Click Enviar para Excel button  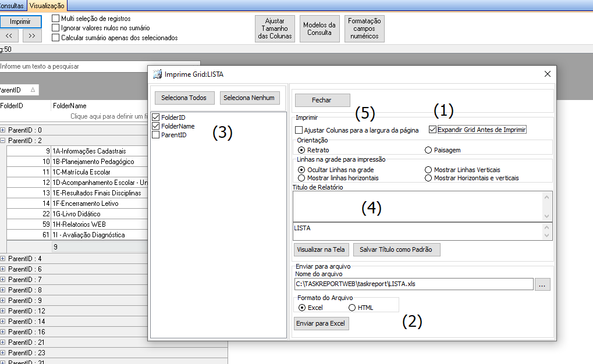pos(321,323)
